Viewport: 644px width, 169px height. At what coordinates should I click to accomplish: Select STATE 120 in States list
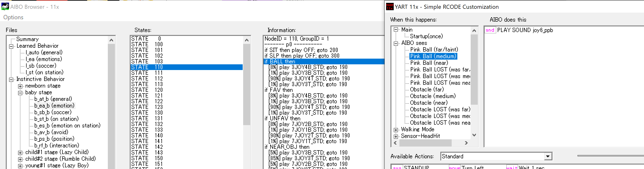tap(186, 90)
